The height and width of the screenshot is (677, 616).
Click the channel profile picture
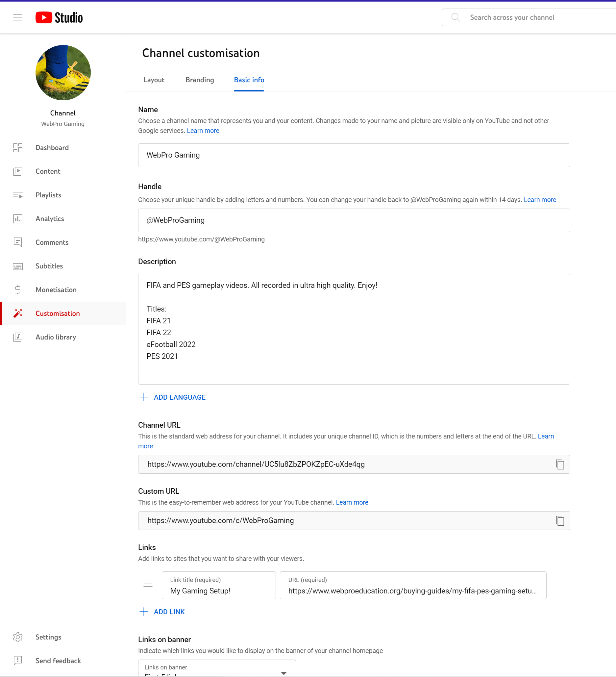(x=63, y=72)
